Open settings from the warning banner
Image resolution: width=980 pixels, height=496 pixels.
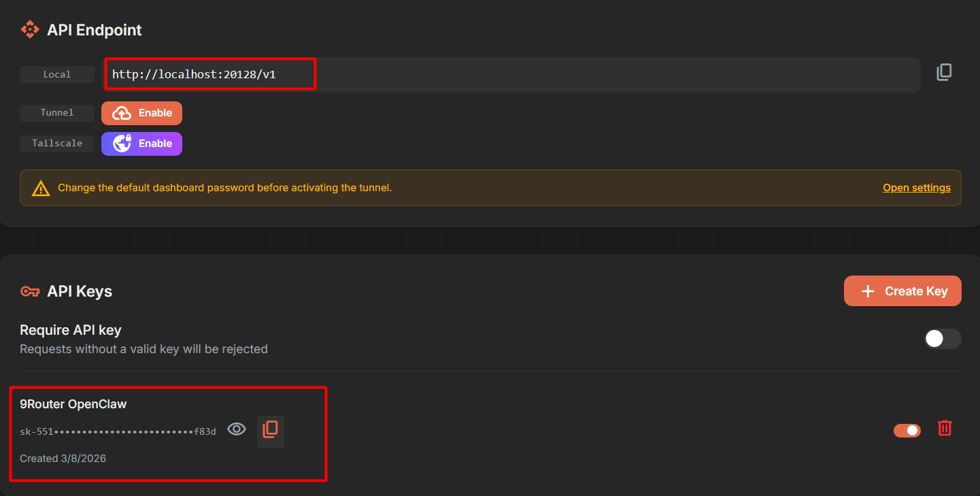[x=917, y=188]
